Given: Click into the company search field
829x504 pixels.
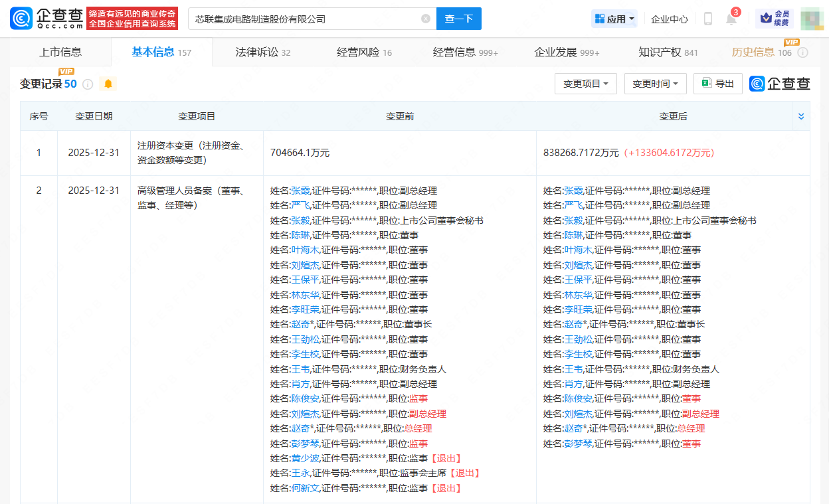Looking at the screenshot, I should (x=306, y=19).
